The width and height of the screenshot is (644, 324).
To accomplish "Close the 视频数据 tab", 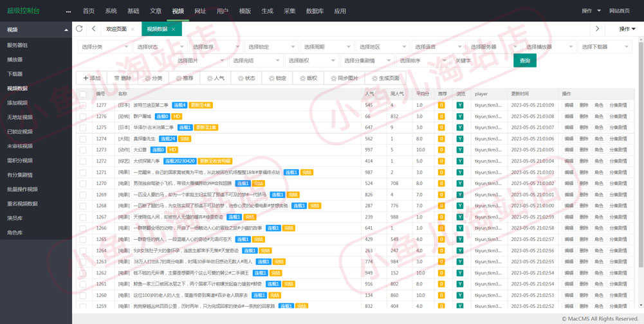I will [x=174, y=29].
